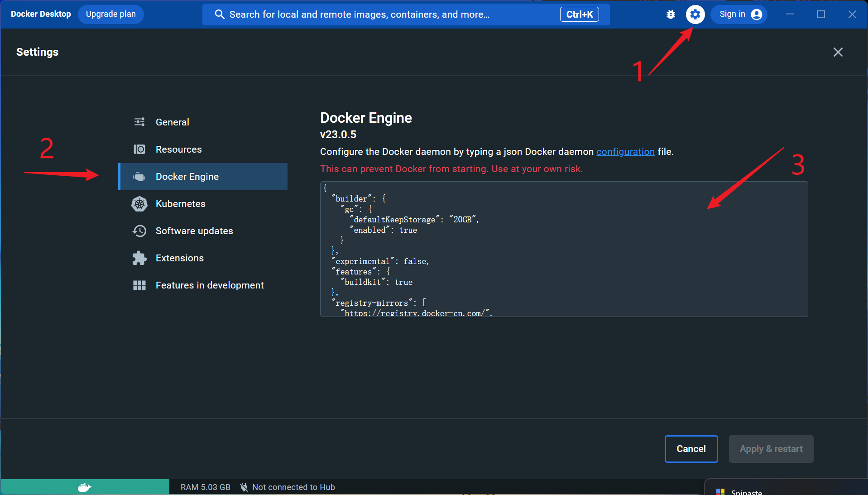Click the Extensions puzzle piece icon
868x495 pixels.
pyautogui.click(x=139, y=258)
